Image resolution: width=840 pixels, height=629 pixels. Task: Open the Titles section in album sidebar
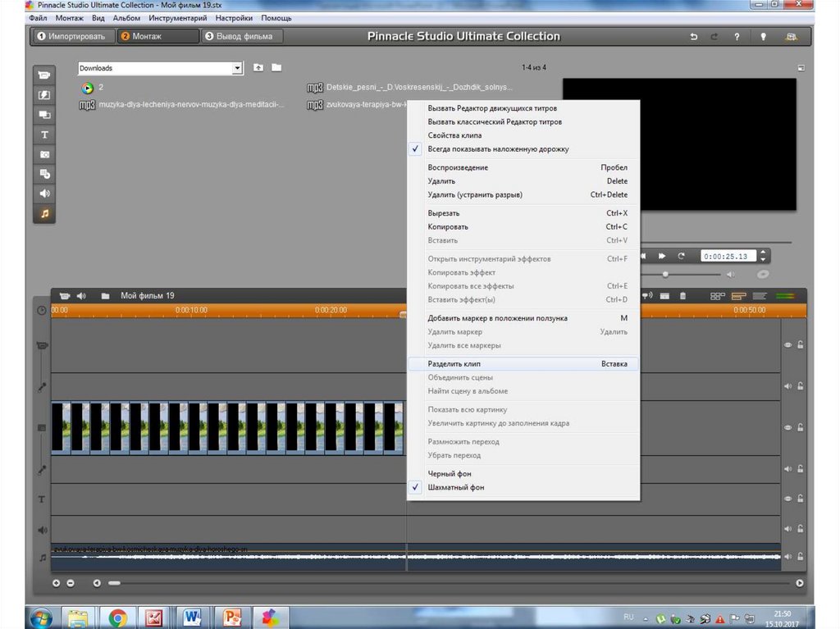click(x=44, y=134)
